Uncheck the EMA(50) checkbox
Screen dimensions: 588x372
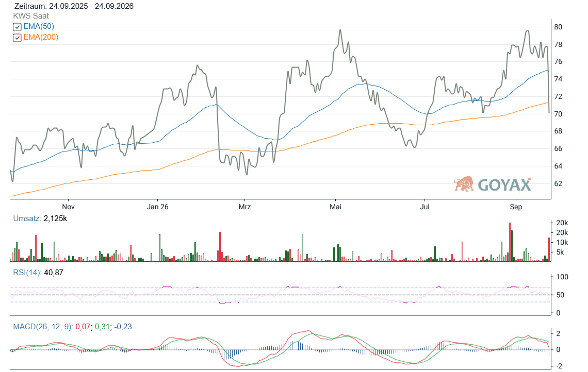tap(17, 27)
